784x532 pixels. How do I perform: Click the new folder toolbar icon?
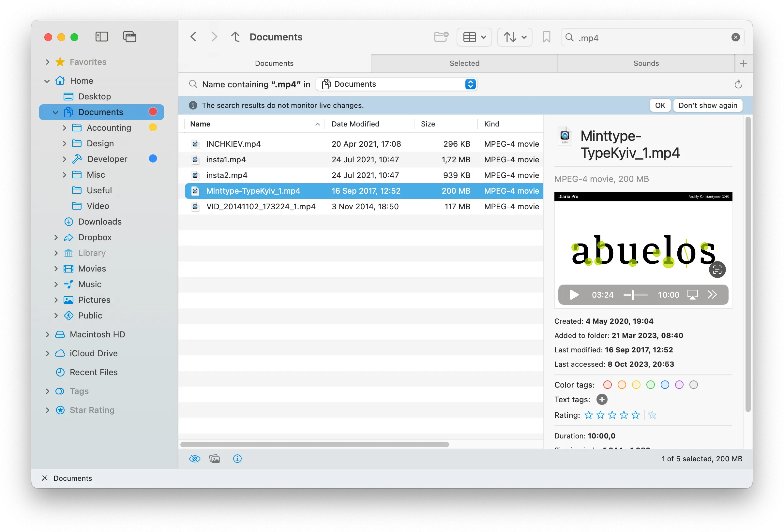tap(441, 37)
